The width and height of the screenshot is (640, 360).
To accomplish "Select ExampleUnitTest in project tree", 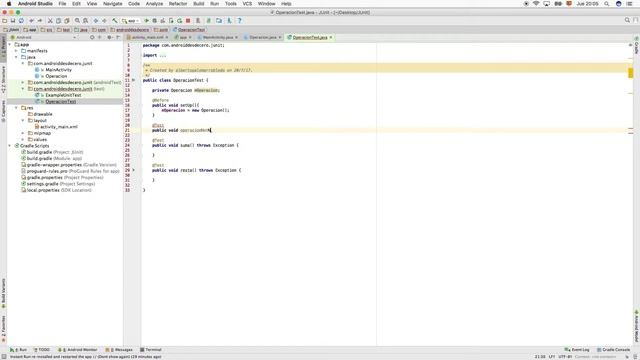I will [63, 95].
